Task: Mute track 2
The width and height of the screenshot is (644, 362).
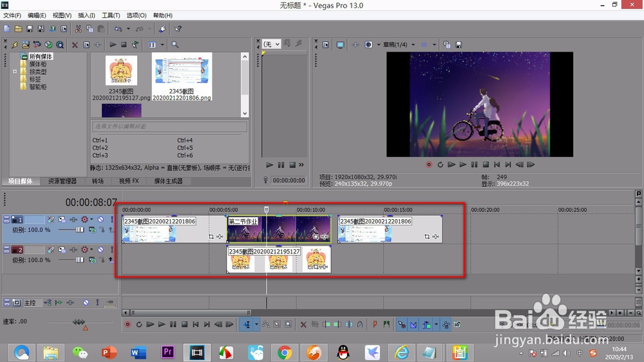Action: click(x=100, y=250)
